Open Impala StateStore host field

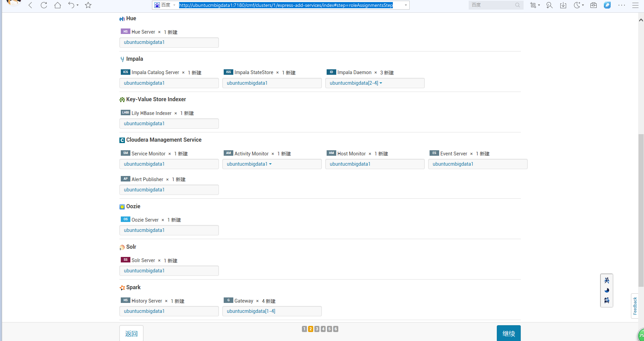(x=272, y=83)
